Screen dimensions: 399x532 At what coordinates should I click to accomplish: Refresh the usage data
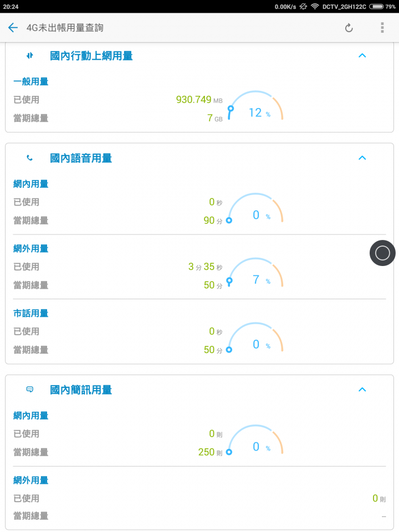(349, 28)
